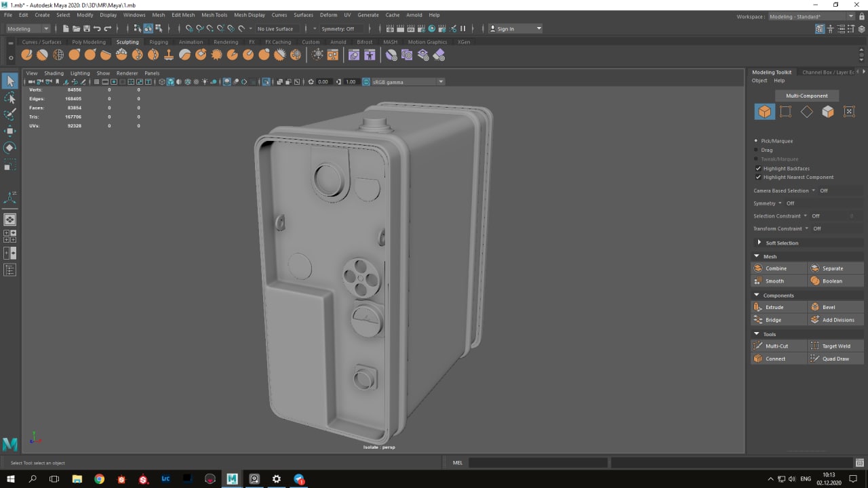Click the render current frame clapper icon
This screenshot has height=488, width=868.
click(x=400, y=28)
